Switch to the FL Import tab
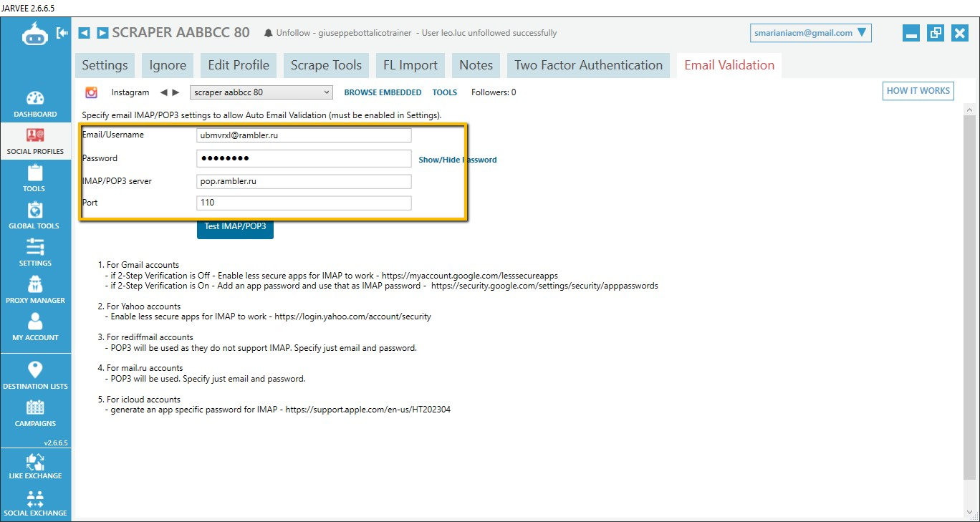Viewport: 980px width, 522px height. coord(410,65)
